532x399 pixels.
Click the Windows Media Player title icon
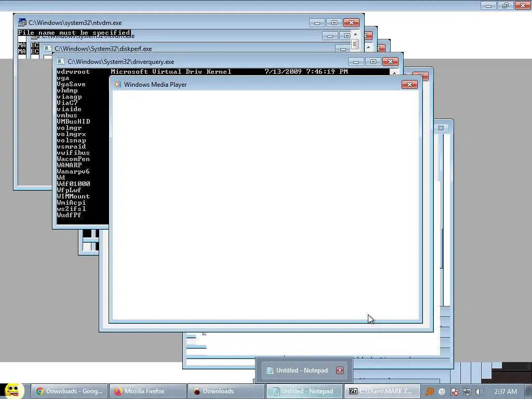pos(117,85)
